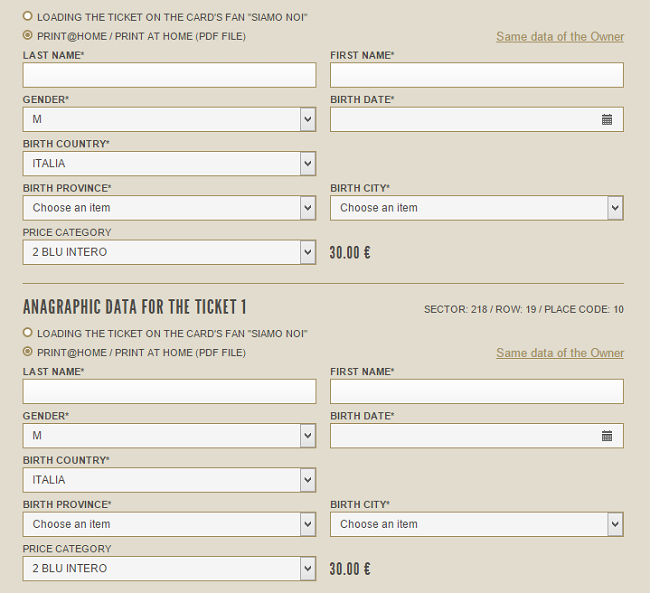Select 'Loading the ticket on card' in first form
The image size is (650, 593).
tap(27, 16)
